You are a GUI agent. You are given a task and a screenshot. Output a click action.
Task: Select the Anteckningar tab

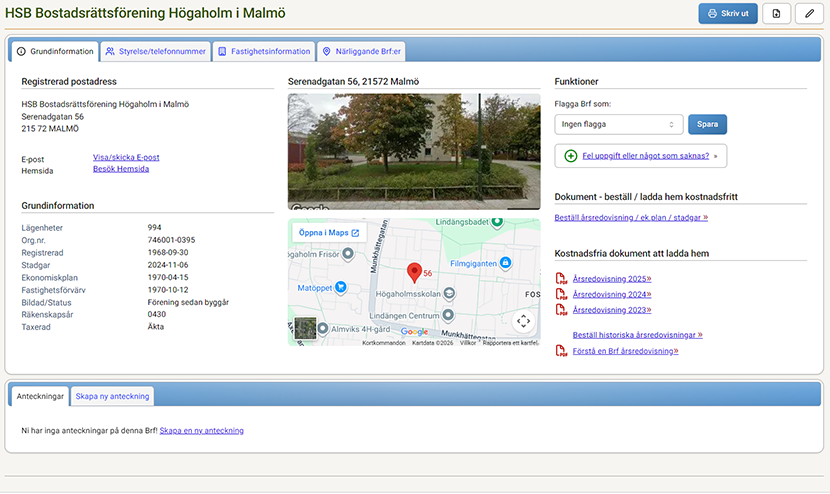pos(40,396)
